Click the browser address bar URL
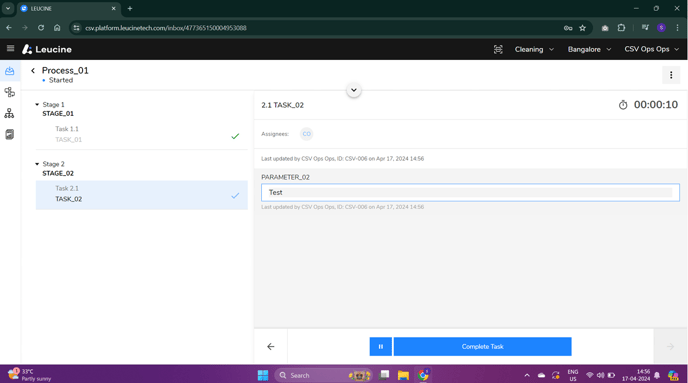 pyautogui.click(x=166, y=28)
